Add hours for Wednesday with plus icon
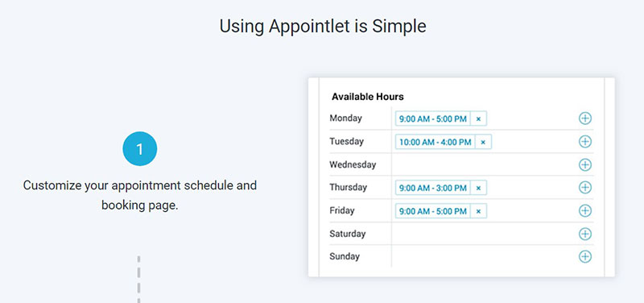The height and width of the screenshot is (303, 644). 585,165
